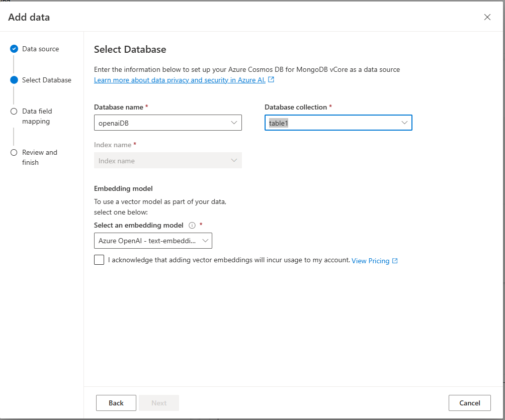Screen dimensions: 505x420
Task: Click the circle icon beside Data field mapping
Action: [x=14, y=111]
